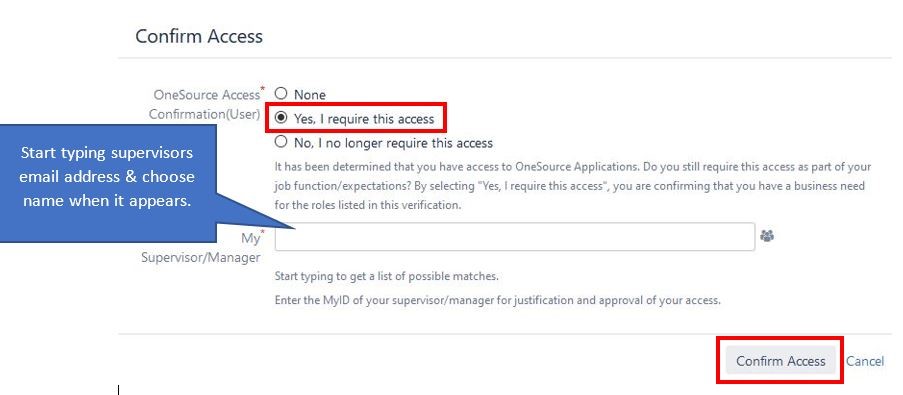The image size is (903, 395).
Task: Click the My Supervisor/Manager field label
Action: (201, 248)
